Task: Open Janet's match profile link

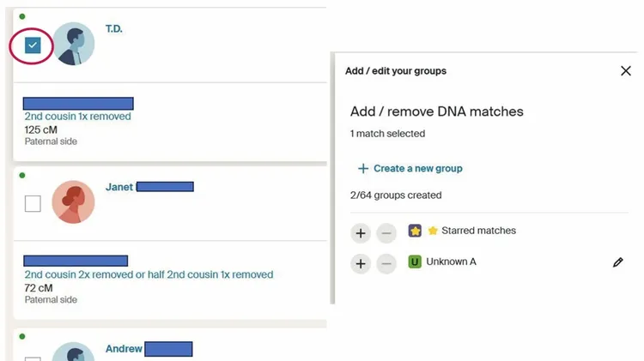Action: point(119,187)
